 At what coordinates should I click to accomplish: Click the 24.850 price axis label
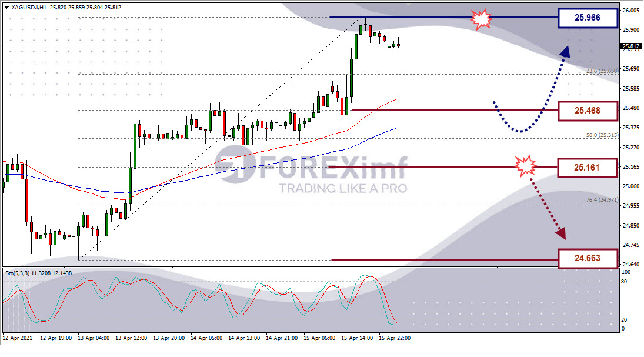[631, 225]
